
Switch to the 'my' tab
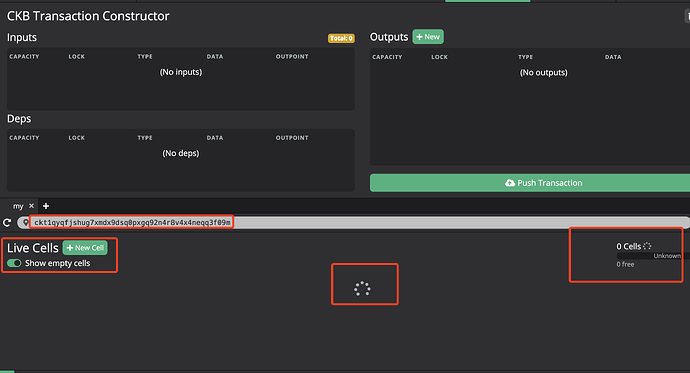coord(18,206)
